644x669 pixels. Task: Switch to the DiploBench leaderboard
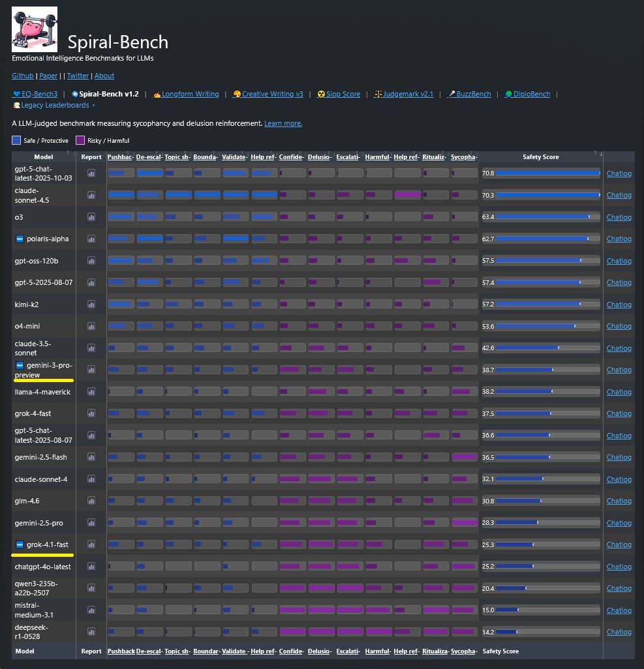[x=527, y=94]
